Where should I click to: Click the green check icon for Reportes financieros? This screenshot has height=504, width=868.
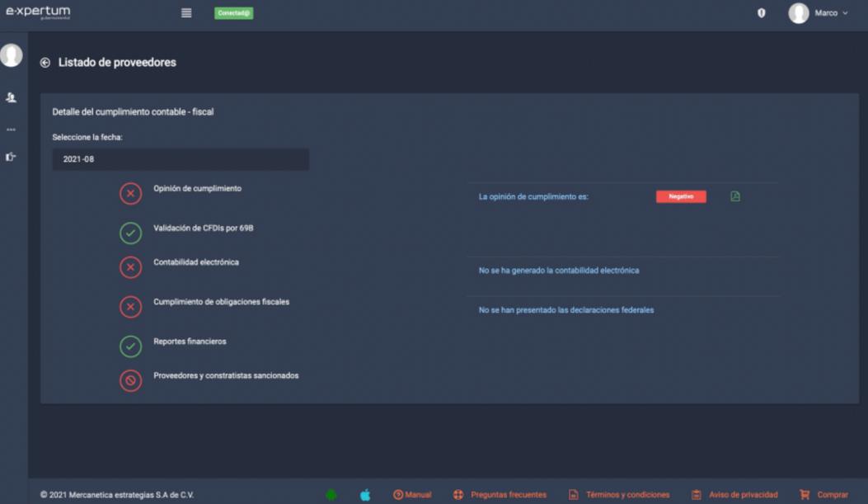click(130, 346)
